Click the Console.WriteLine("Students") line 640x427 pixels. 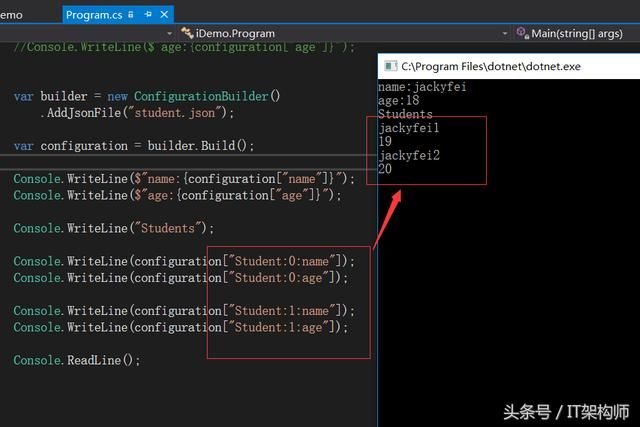tap(113, 228)
